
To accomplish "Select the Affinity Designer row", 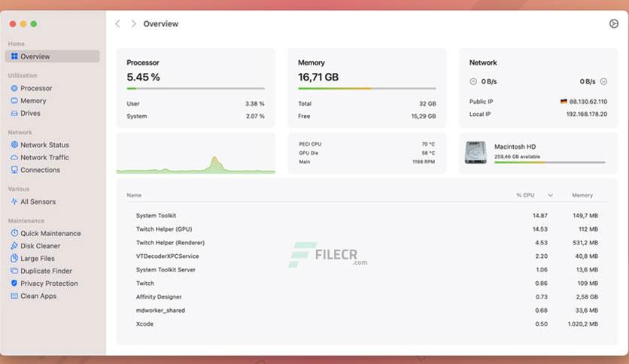I will [366, 296].
